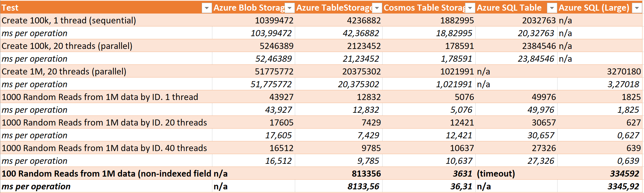Expand the Azure SQL Table filter arrow

pos(552,8)
